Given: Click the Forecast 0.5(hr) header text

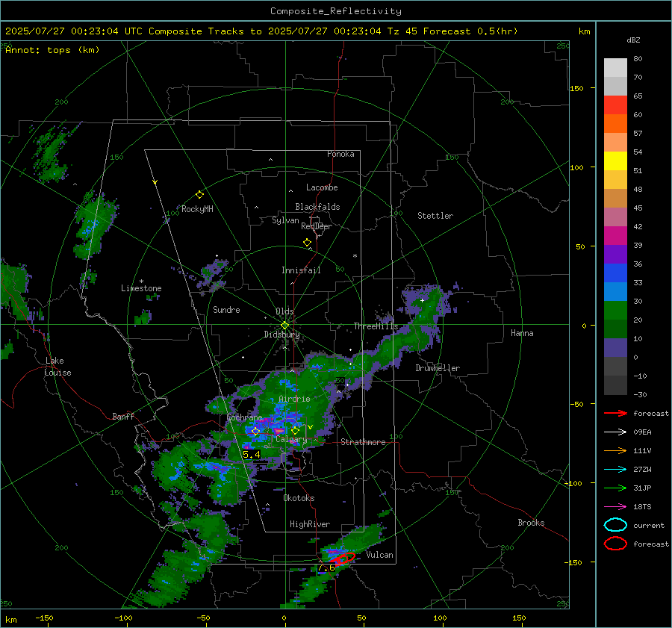Looking at the screenshot, I should 470,31.
